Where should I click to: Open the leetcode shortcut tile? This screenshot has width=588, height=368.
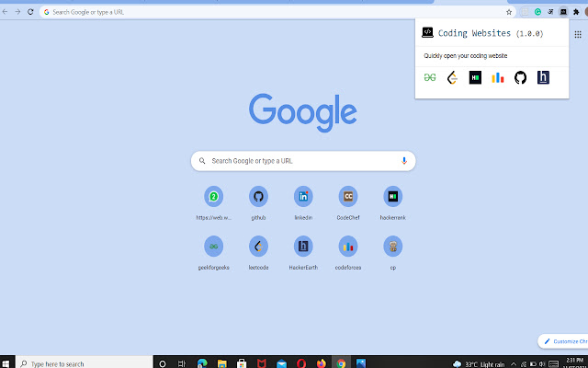[x=258, y=253]
